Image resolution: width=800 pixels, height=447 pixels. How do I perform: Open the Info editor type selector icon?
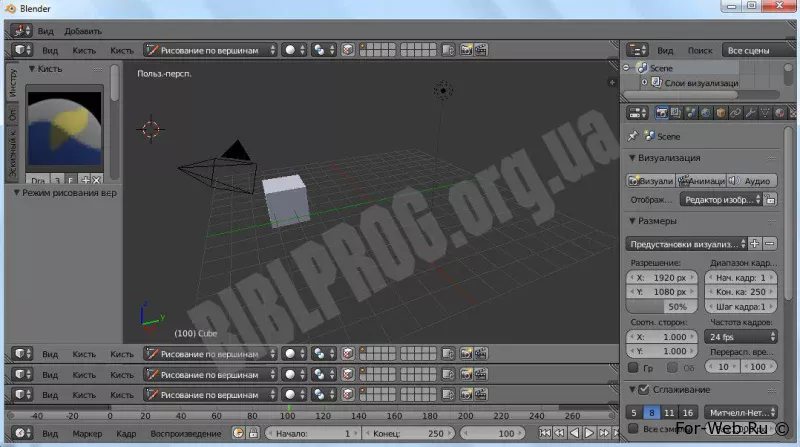pyautogui.click(x=21, y=31)
